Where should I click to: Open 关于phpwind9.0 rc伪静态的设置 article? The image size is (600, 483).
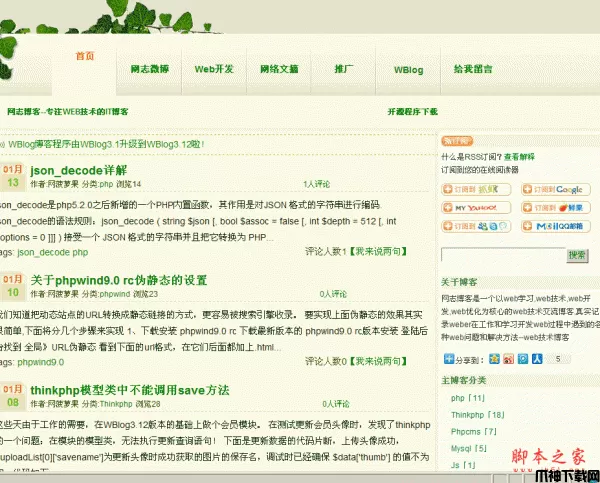click(119, 280)
